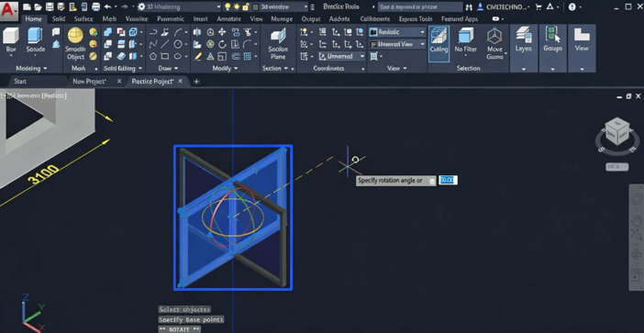Select the Extrude tool in Modeling panel

point(36,40)
